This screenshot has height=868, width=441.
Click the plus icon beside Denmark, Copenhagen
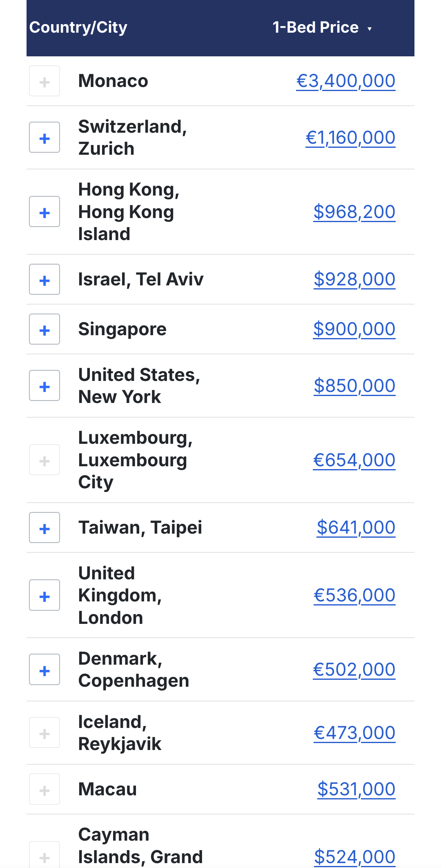tap(45, 670)
